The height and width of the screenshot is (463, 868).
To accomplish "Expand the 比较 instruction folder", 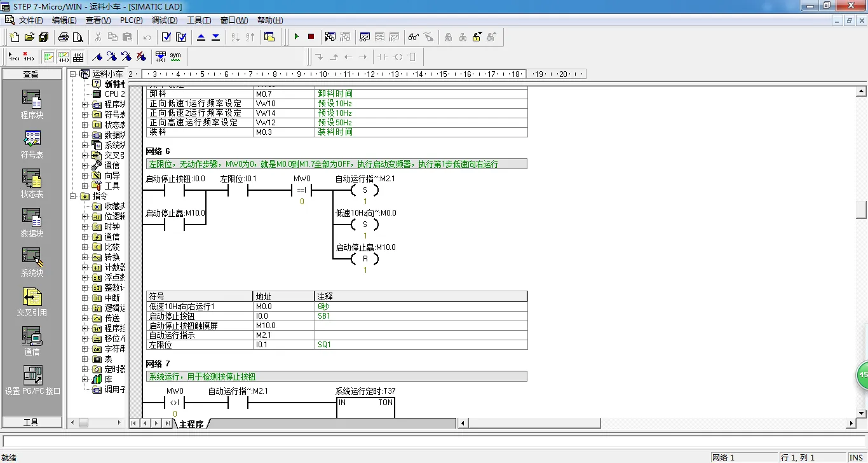I will point(85,247).
